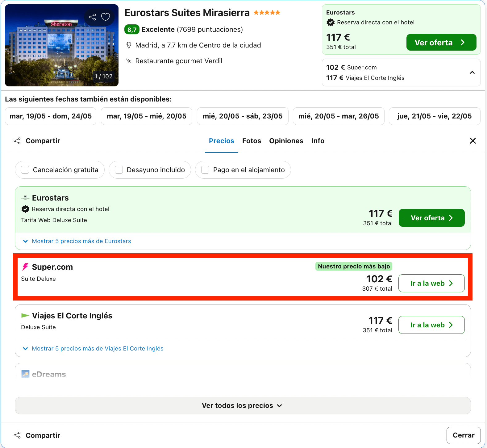Image resolution: width=487 pixels, height=448 pixels.
Task: Click the Nuestro precio más bajo badge
Action: (x=354, y=266)
